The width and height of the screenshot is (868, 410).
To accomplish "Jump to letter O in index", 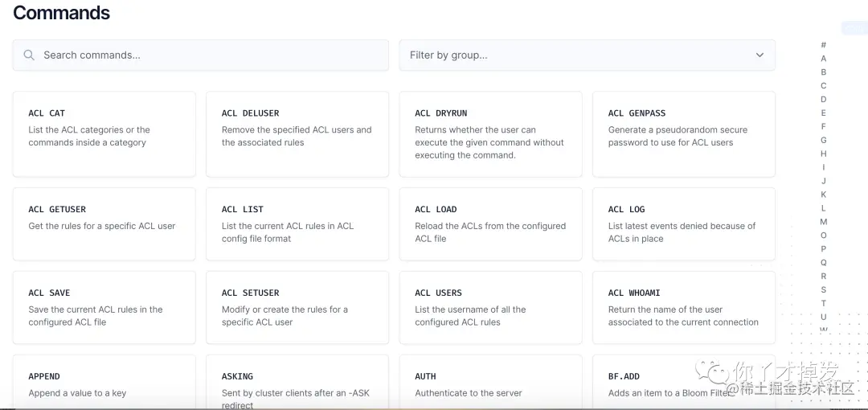I will (x=824, y=236).
